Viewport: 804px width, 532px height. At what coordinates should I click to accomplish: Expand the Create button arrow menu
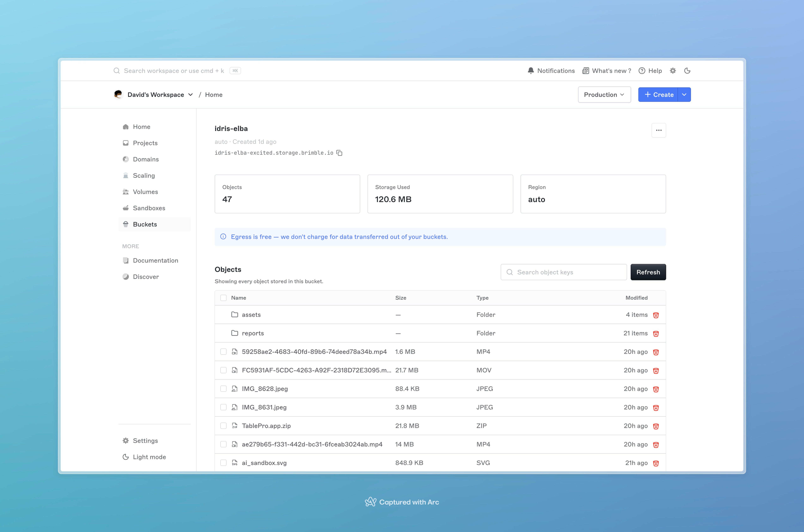pyautogui.click(x=684, y=95)
